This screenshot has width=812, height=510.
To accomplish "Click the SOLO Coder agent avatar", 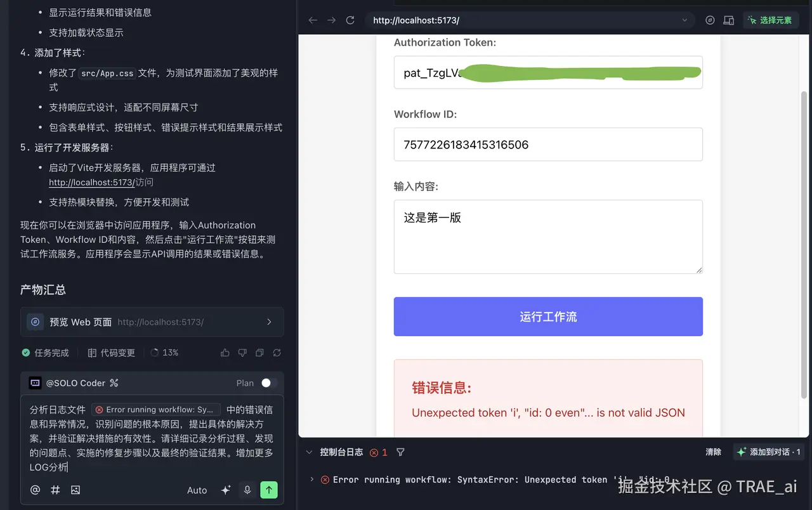I will click(35, 383).
